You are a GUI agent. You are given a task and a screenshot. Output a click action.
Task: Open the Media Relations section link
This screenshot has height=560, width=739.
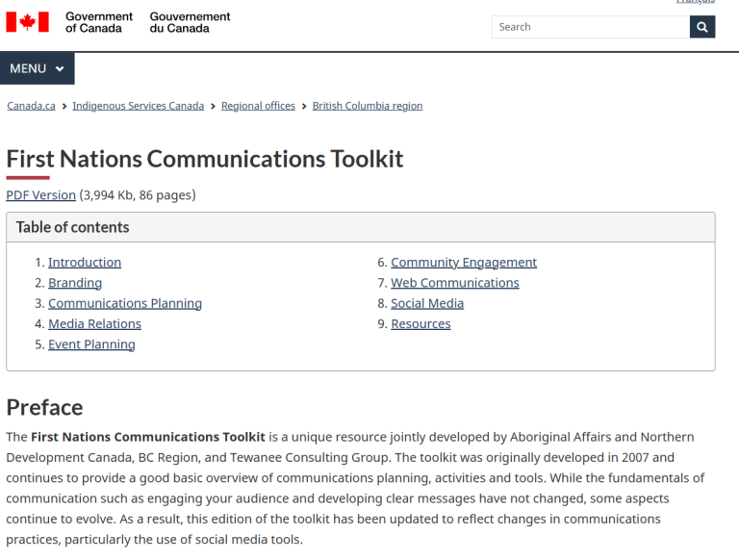[94, 324]
